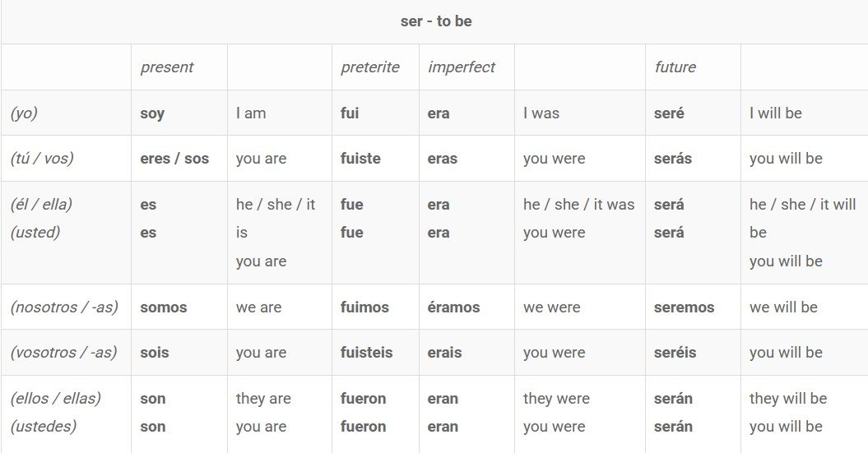
Task: Select the "preterite" column header
Action: (x=369, y=67)
